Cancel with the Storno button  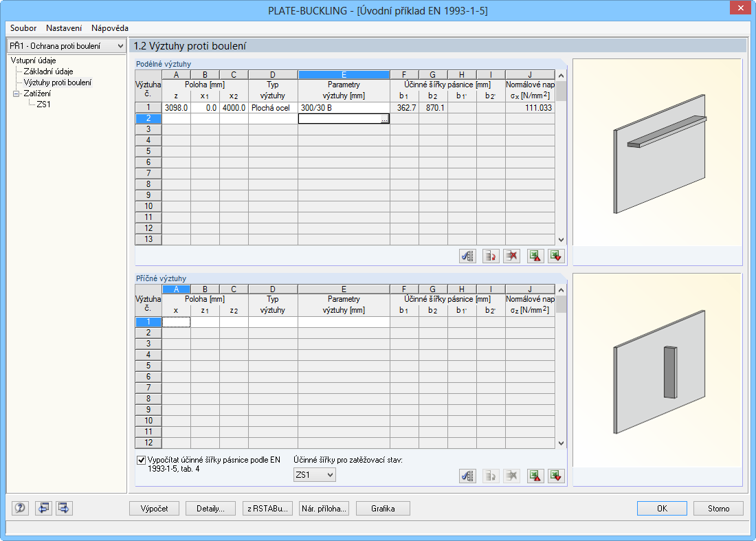tap(718, 508)
